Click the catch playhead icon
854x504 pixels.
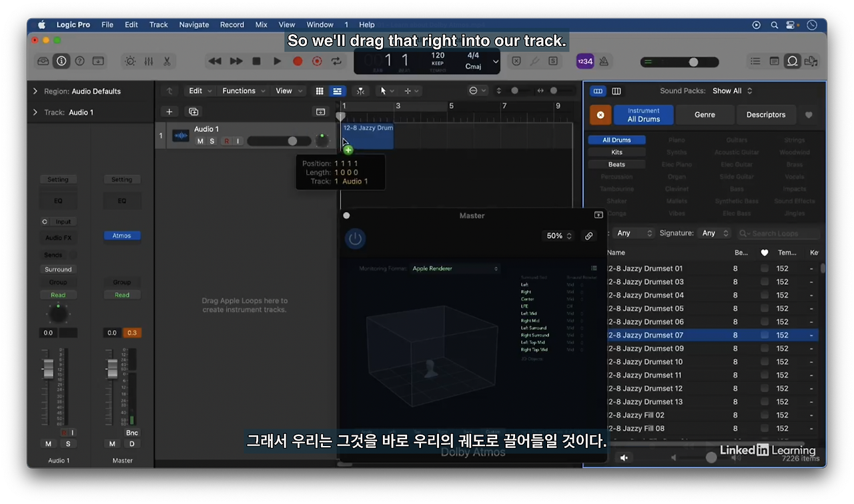(360, 91)
